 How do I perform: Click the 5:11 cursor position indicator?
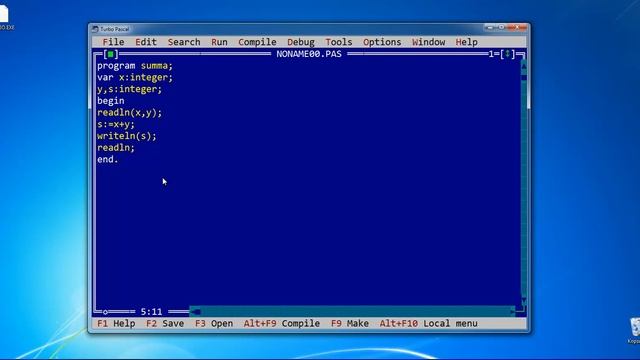(x=151, y=312)
